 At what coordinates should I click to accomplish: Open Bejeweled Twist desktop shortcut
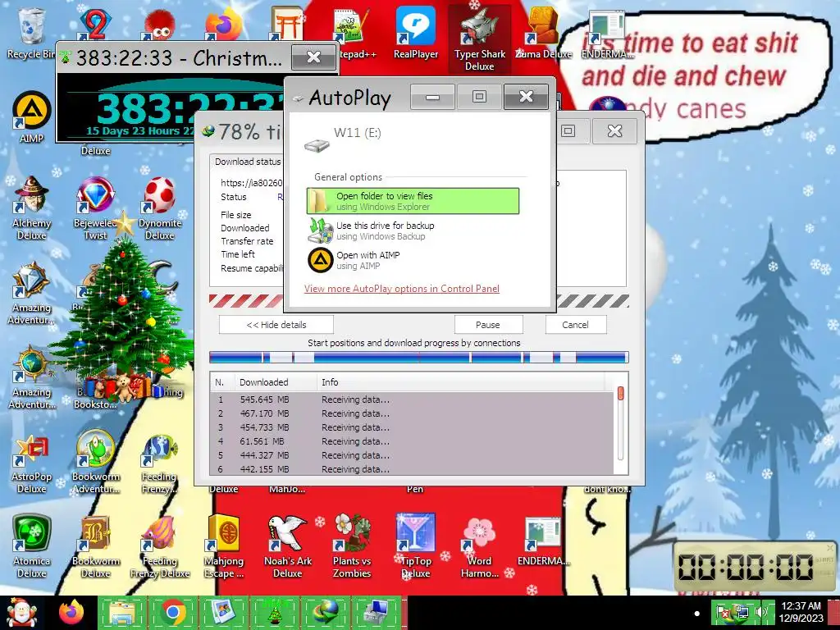95,208
